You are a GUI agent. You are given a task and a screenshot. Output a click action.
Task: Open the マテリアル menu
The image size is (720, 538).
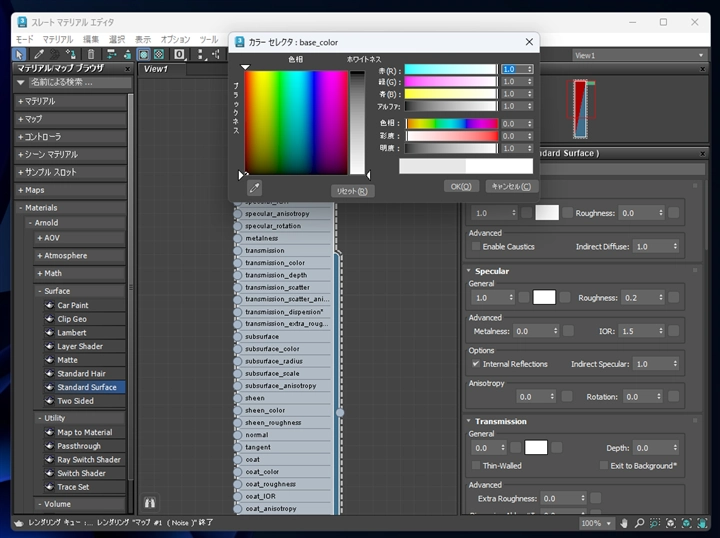(x=58, y=39)
